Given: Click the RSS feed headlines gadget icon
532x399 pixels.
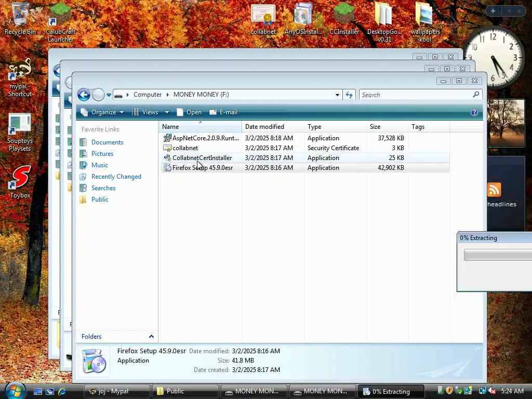Looking at the screenshot, I should (x=494, y=190).
